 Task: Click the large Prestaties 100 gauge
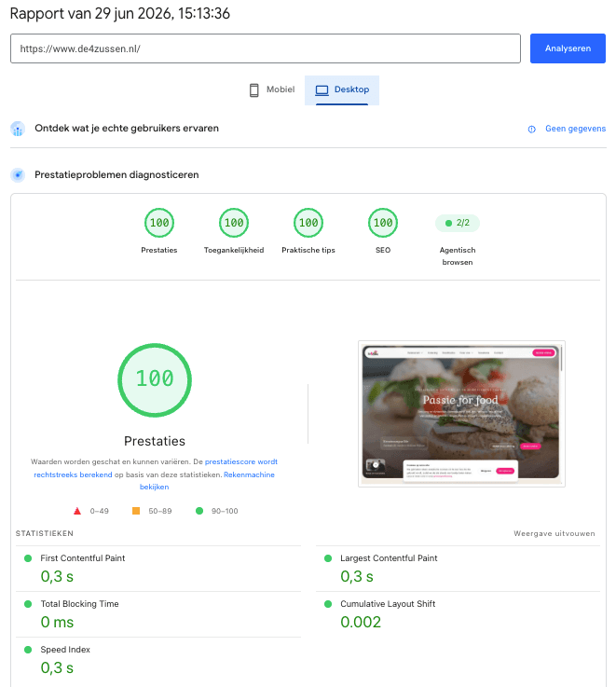155,380
